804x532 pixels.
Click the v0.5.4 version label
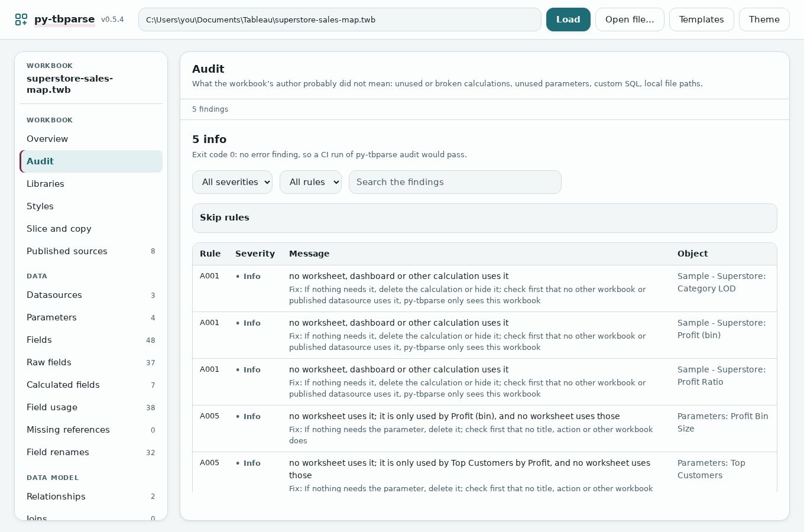point(112,20)
